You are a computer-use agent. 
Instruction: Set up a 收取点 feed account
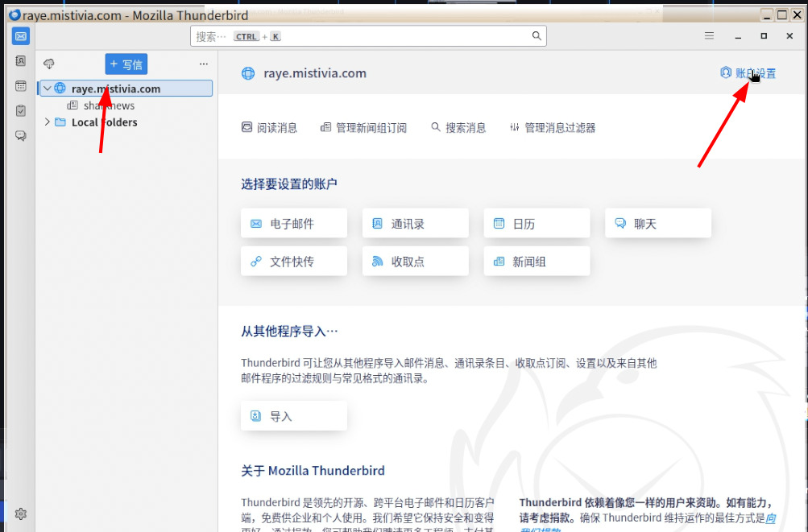(x=416, y=261)
